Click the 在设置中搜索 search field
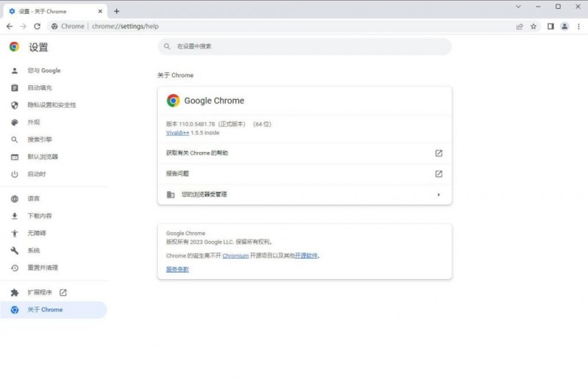 (x=304, y=46)
